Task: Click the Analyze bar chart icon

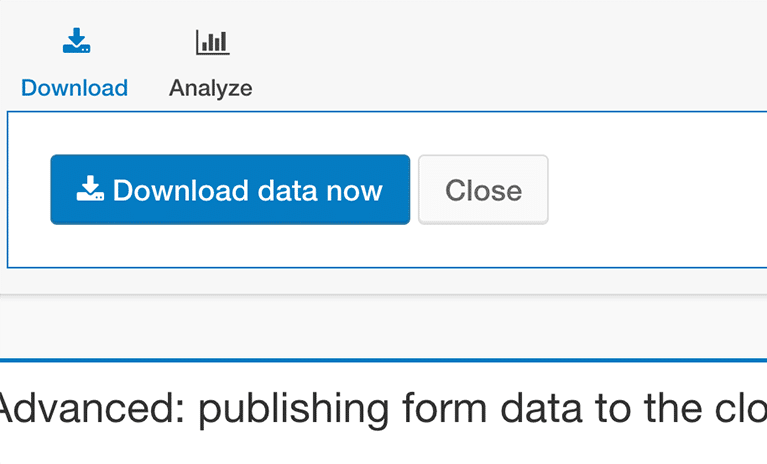Action: pyautogui.click(x=213, y=42)
